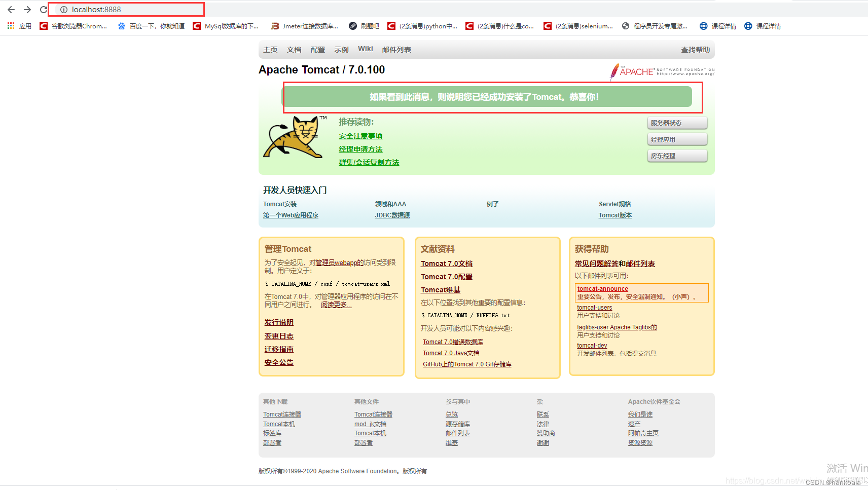Screen dimensions: 868x490
Task: Open the tomcat-announce link
Action: [x=602, y=288]
